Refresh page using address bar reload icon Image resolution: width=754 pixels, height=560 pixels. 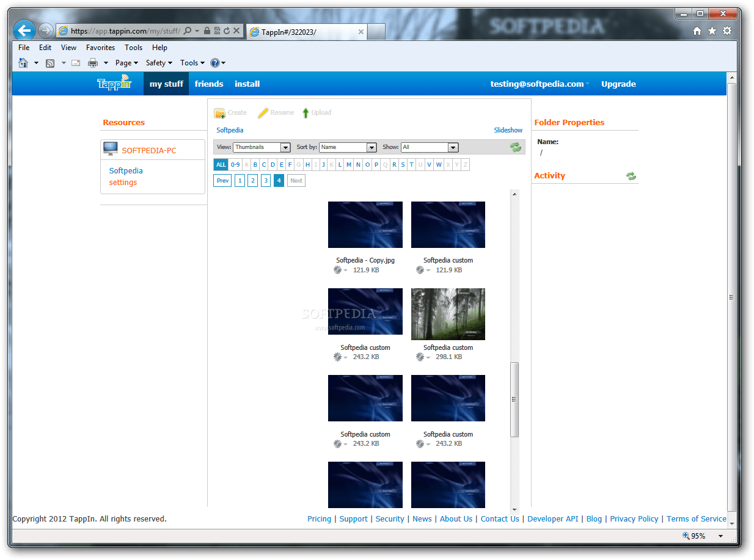tap(226, 31)
